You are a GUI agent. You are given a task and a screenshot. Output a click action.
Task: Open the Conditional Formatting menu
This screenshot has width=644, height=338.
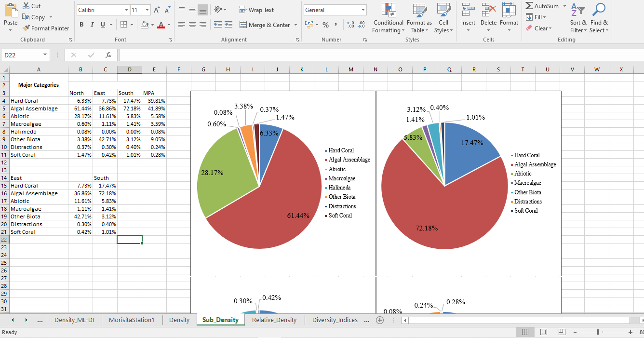(x=388, y=18)
